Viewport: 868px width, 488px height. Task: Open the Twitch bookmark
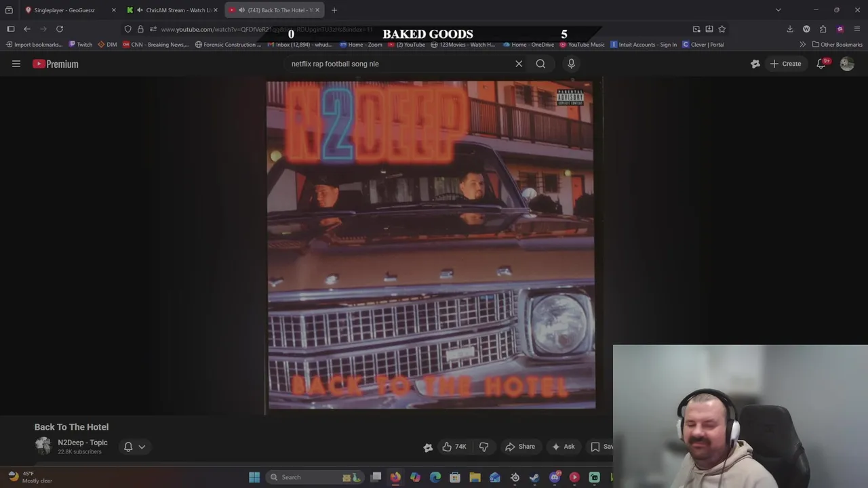coord(81,45)
